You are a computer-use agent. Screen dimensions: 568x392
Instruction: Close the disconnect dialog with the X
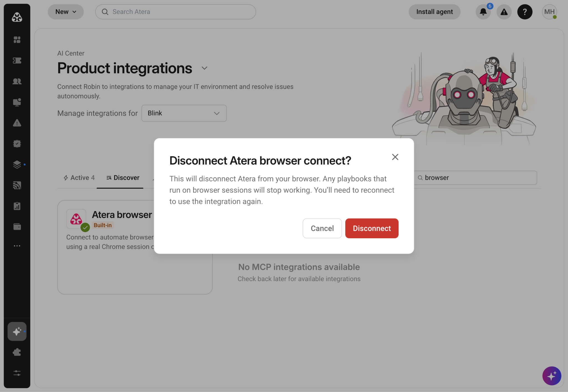(395, 157)
